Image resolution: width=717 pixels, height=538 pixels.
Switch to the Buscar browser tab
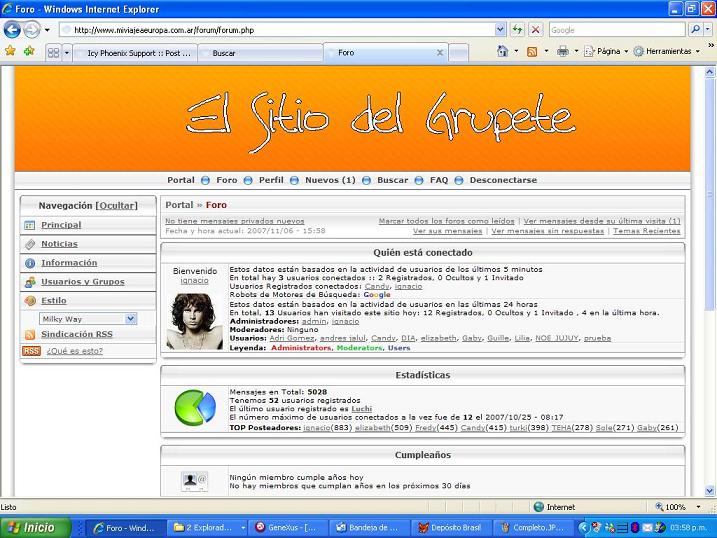click(x=224, y=52)
